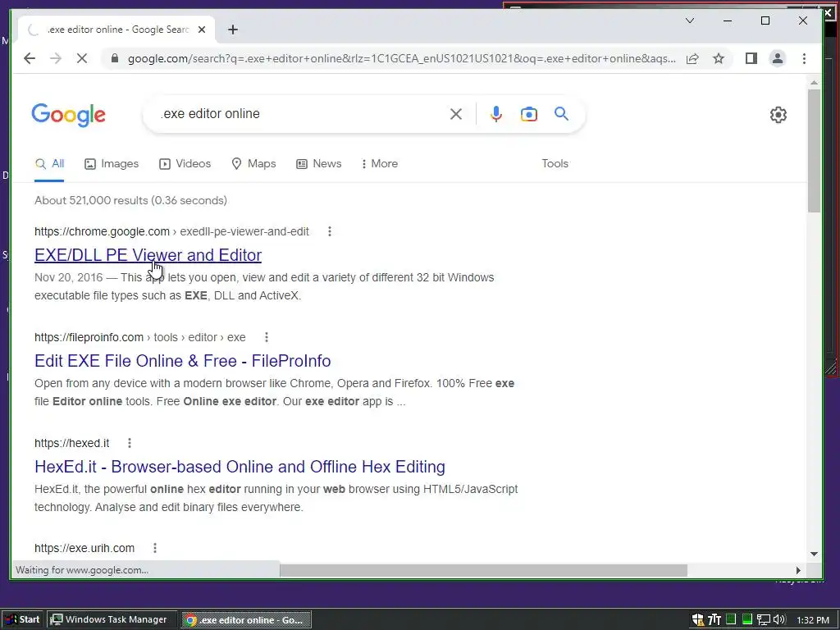The height and width of the screenshot is (630, 840).
Task: Close the .exe editor online tab
Action: (x=202, y=30)
